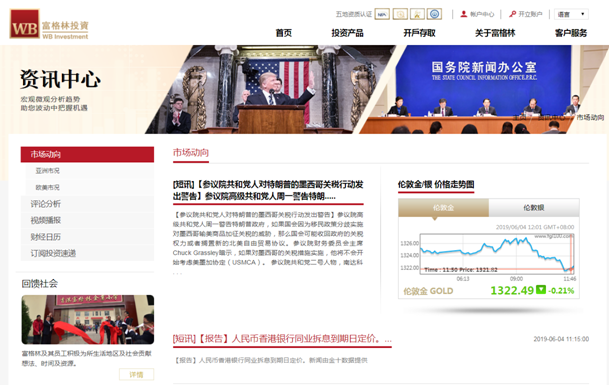The height and width of the screenshot is (385, 610).
Task: Select the 伦敦金 chart tab
Action: click(x=443, y=208)
